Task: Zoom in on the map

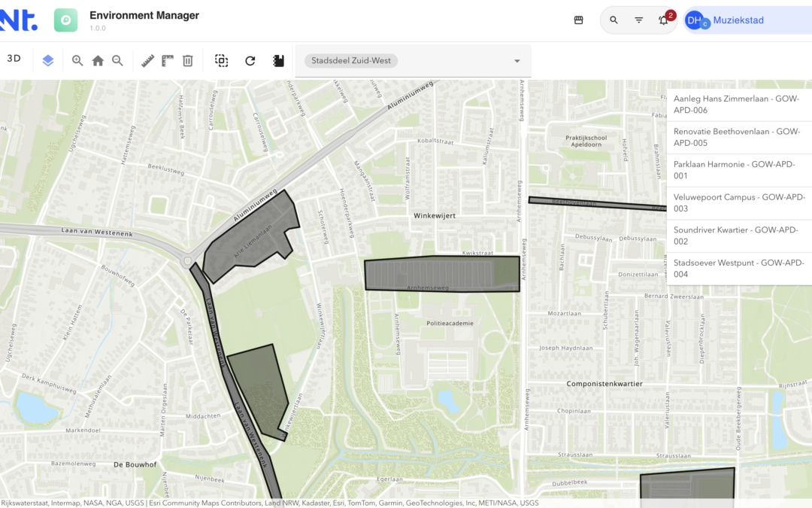Action: pyautogui.click(x=77, y=61)
